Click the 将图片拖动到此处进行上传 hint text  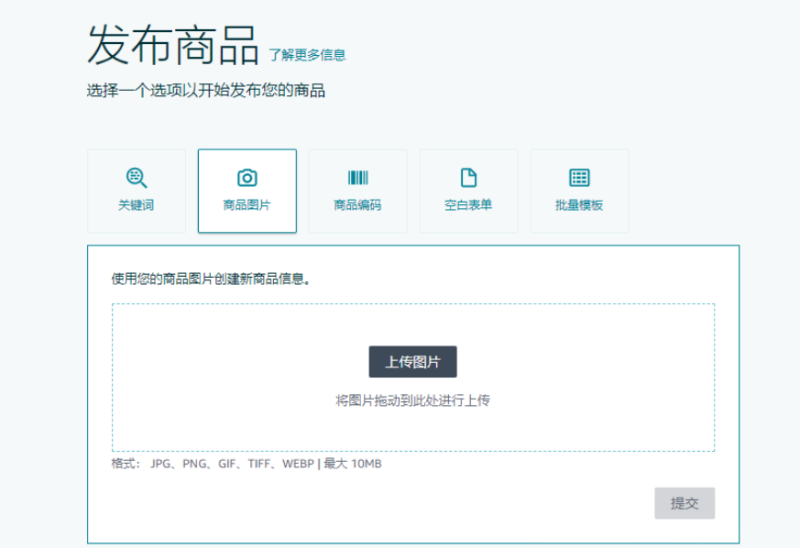(412, 400)
